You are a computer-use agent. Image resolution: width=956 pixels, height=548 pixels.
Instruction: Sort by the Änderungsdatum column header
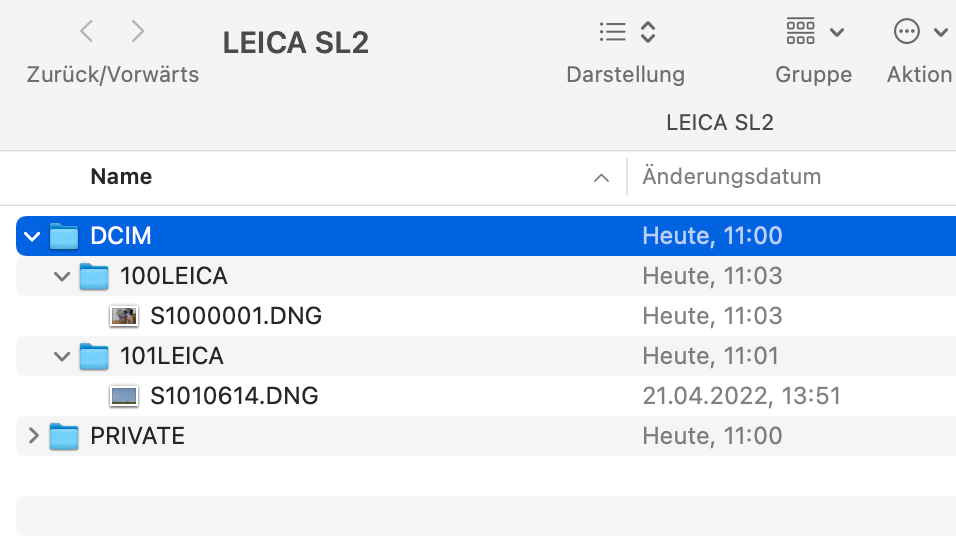(731, 177)
